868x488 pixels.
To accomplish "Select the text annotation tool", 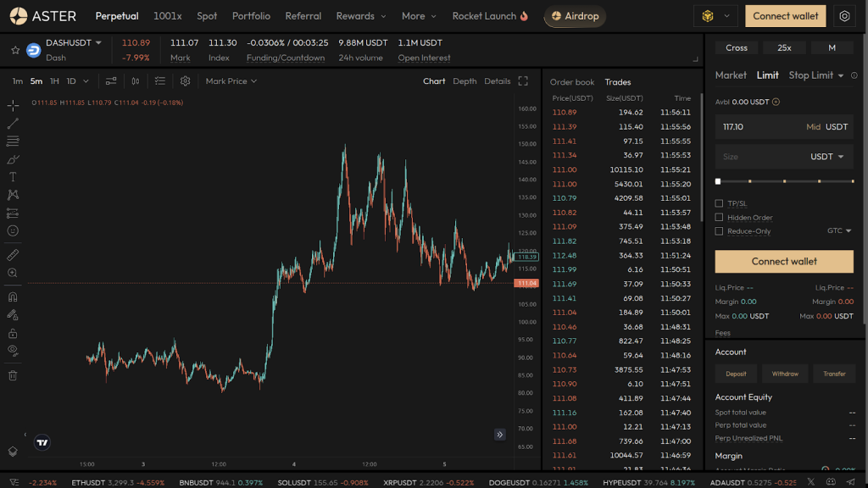I will 13,177.
